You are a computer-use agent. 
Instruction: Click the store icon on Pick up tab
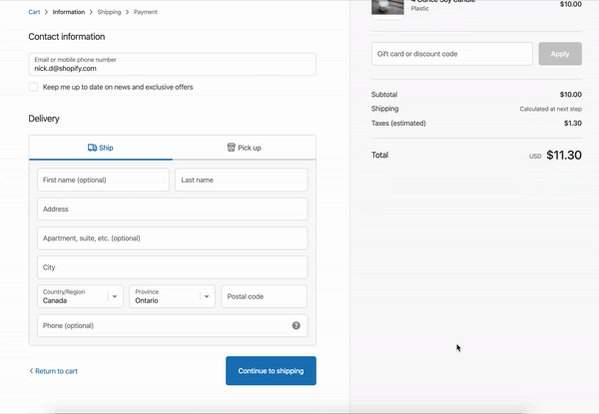(231, 147)
